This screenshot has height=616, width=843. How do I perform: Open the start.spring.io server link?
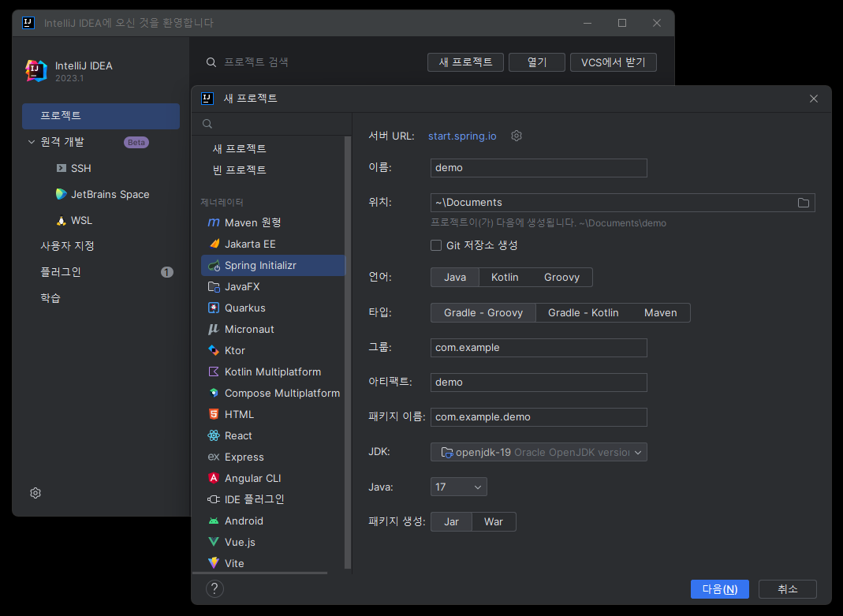coord(462,136)
